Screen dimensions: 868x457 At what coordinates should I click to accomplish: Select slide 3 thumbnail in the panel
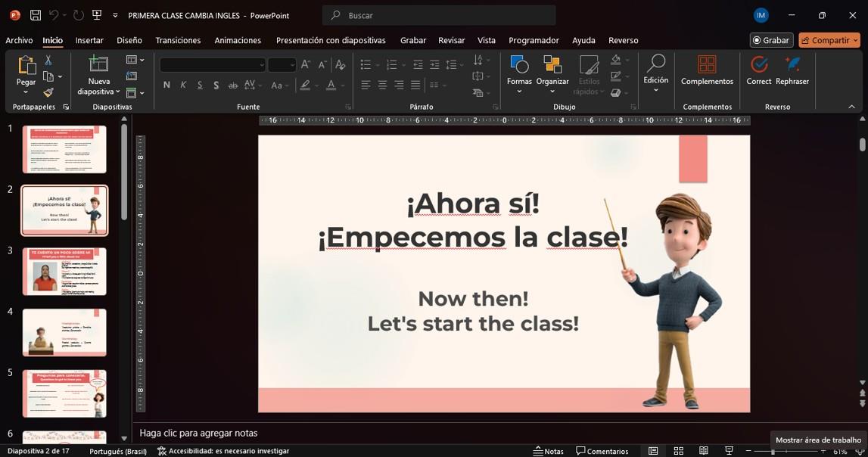pos(64,271)
